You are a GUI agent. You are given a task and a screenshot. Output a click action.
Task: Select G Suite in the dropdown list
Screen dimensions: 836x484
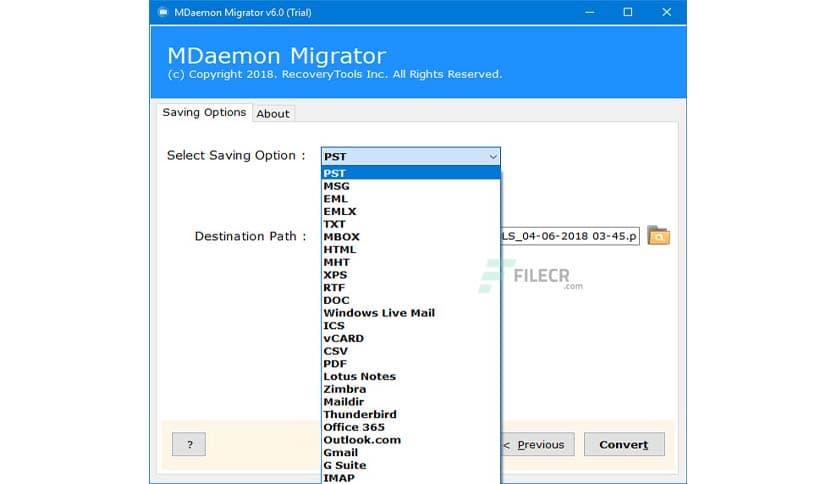[x=411, y=465]
